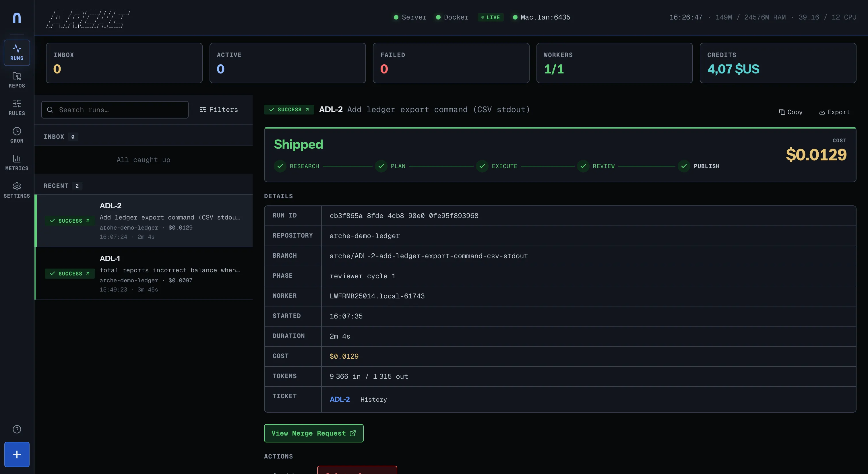
Task: Open the Rules section in sidebar
Action: coord(17,108)
